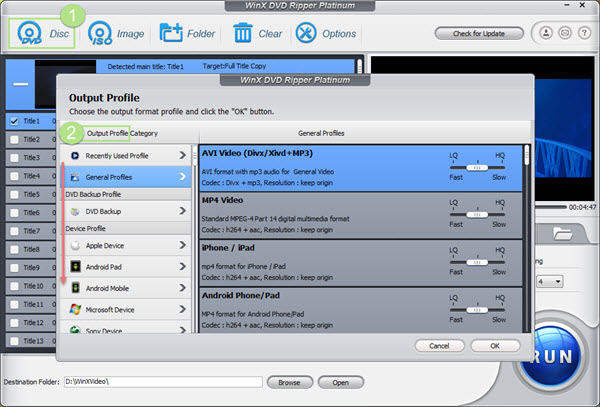Open Options with the wrench icon
This screenshot has width=600, height=407.
click(306, 33)
